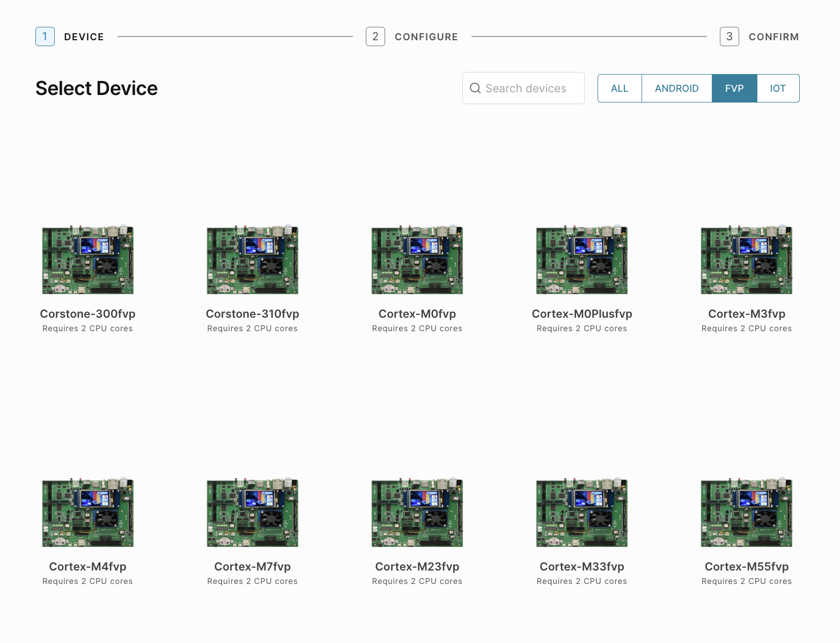The height and width of the screenshot is (643, 840).
Task: Choose the Cortex-M23fvp board image
Action: (417, 512)
